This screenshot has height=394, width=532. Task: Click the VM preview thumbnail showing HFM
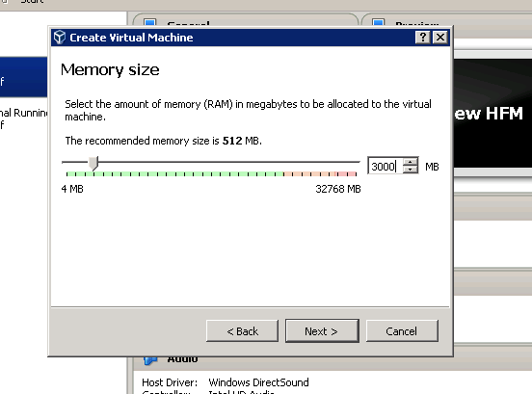(x=492, y=113)
